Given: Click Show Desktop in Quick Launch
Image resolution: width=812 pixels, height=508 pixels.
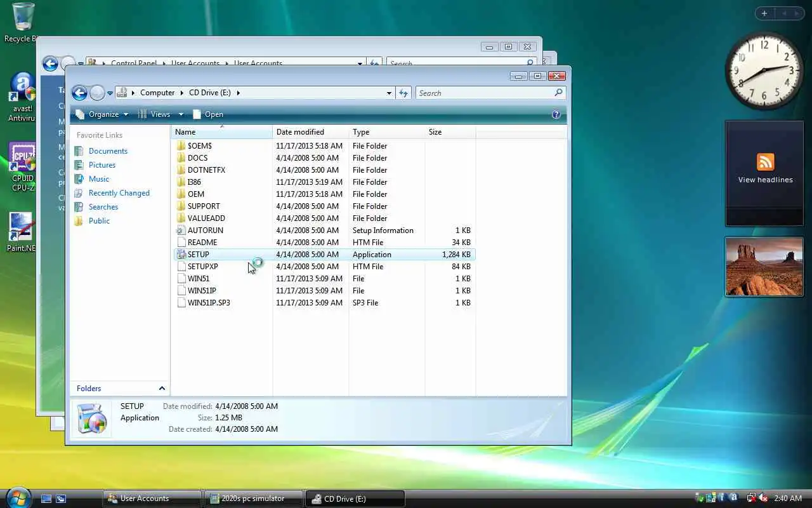Looking at the screenshot, I should pyautogui.click(x=46, y=498).
